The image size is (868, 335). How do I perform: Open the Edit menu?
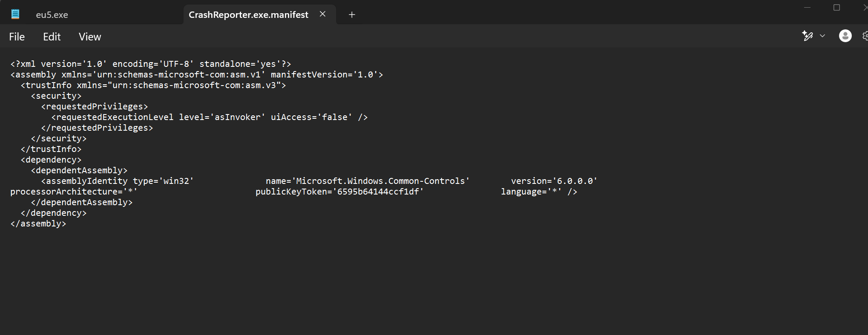(52, 37)
